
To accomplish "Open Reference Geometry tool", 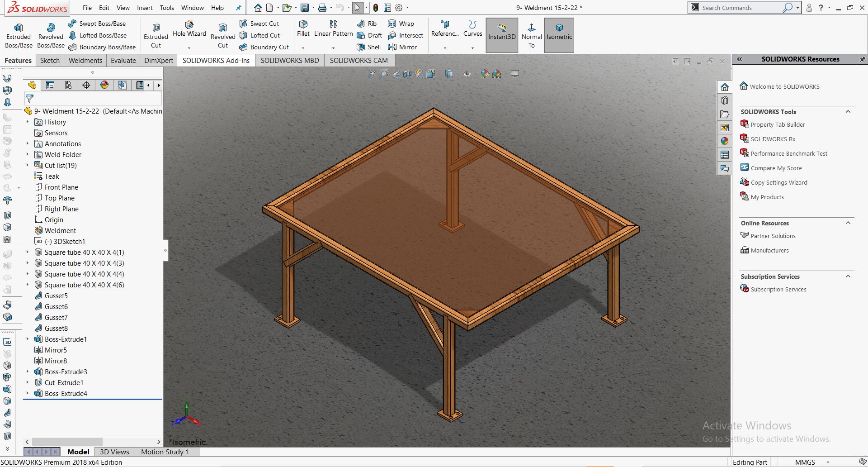I will (445, 29).
